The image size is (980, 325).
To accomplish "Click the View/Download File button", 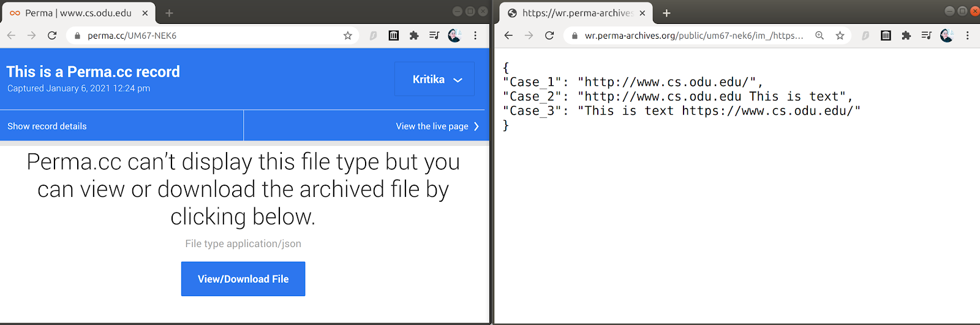I will 243,279.
